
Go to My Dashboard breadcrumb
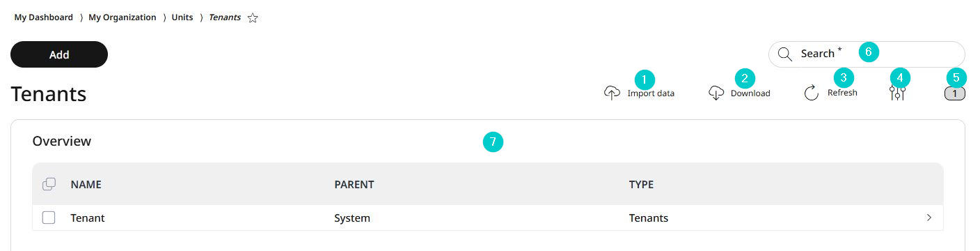(x=44, y=17)
